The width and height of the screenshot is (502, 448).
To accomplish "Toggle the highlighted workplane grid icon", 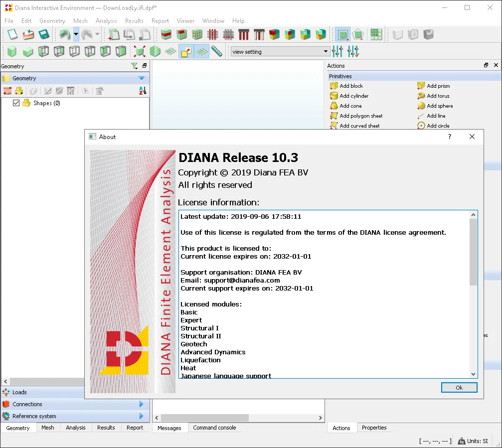I will 202,51.
